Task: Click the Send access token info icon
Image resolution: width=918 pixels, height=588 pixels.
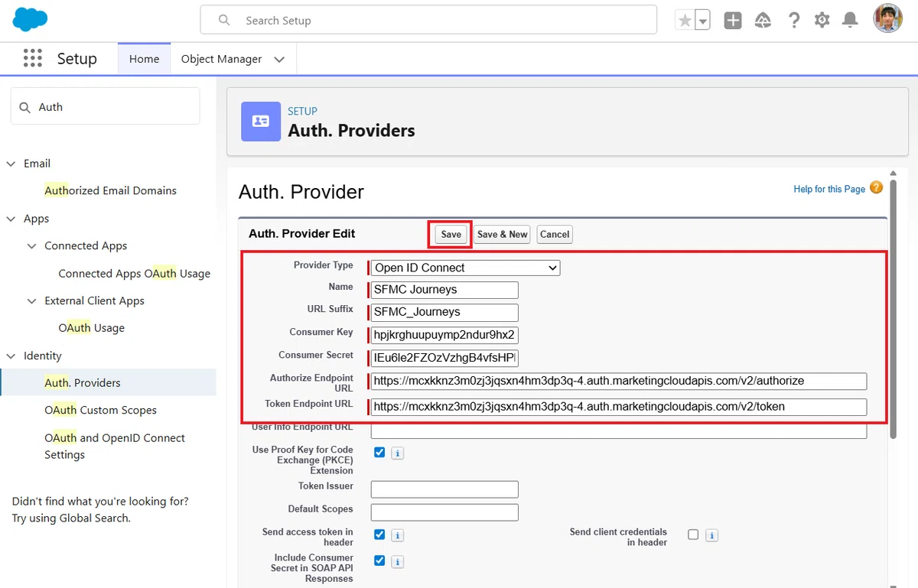Action: (397, 535)
